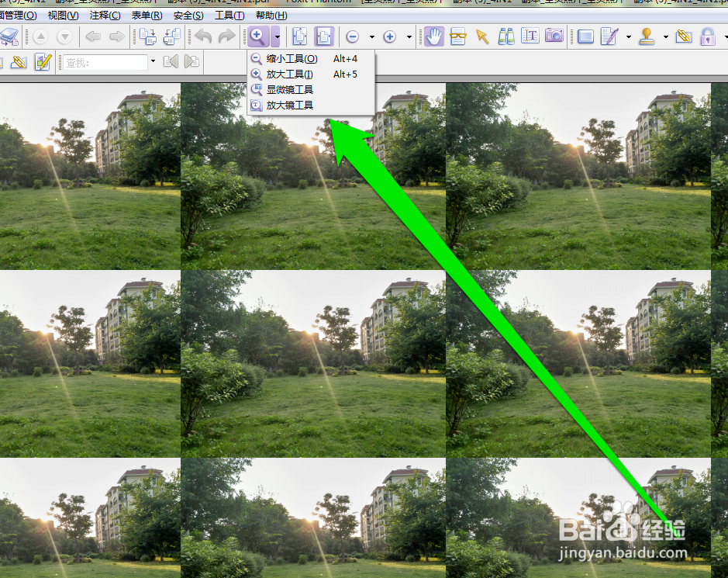Open the 帮助(H) menu

tap(271, 16)
